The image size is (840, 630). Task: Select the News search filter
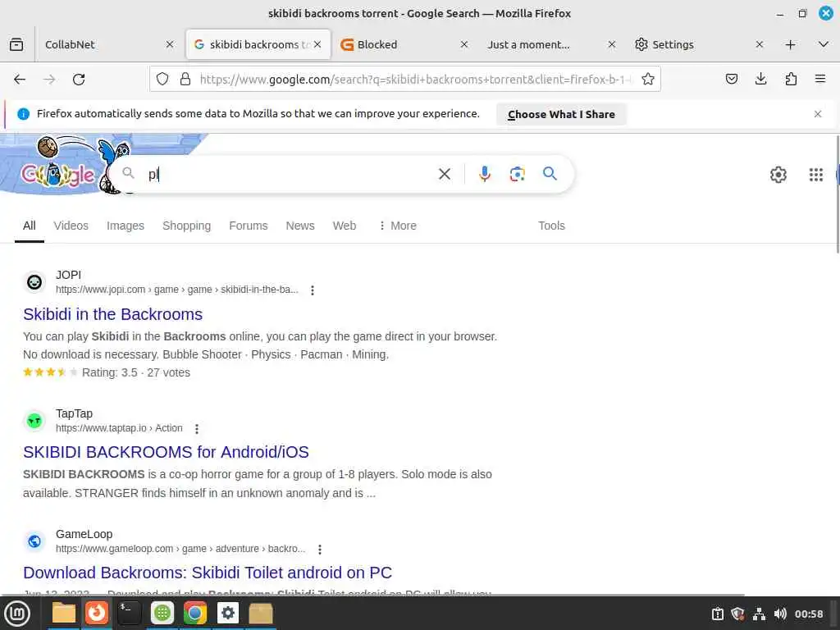click(300, 226)
